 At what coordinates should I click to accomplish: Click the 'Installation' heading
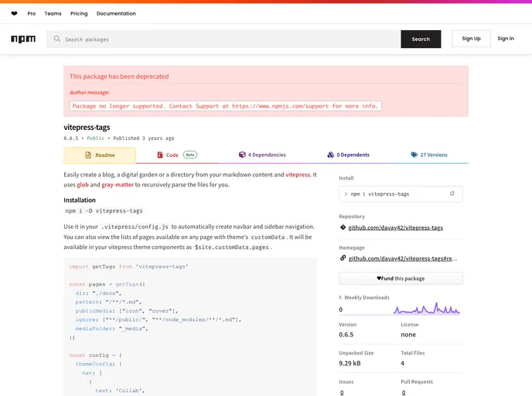click(80, 200)
